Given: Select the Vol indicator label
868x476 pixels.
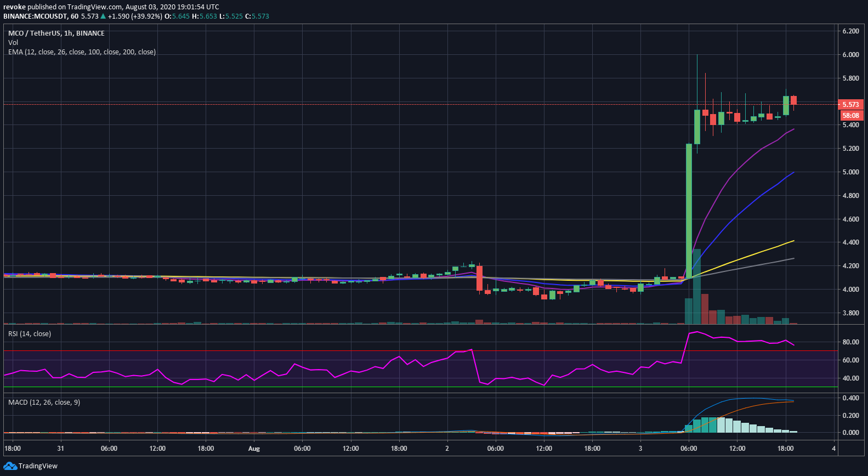Looking at the screenshot, I should click(x=13, y=43).
